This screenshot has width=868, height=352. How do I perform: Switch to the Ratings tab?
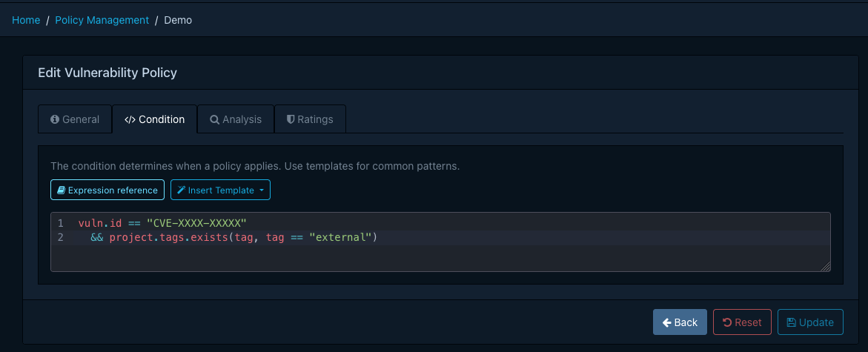(x=310, y=119)
